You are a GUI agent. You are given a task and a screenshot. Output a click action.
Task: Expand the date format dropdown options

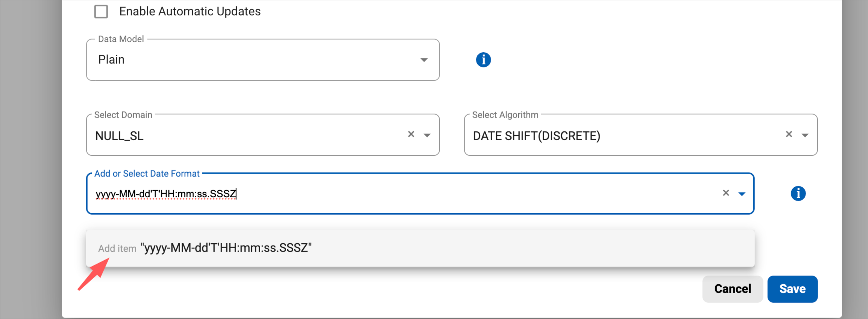[x=742, y=194]
